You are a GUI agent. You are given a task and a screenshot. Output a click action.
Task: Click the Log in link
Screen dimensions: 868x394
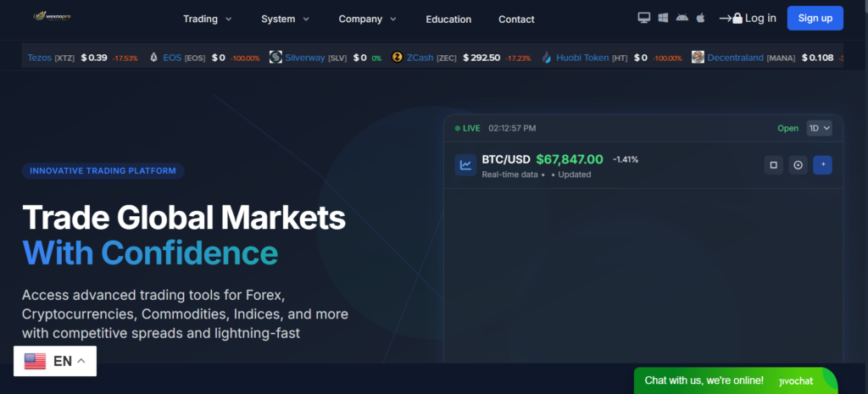(760, 19)
